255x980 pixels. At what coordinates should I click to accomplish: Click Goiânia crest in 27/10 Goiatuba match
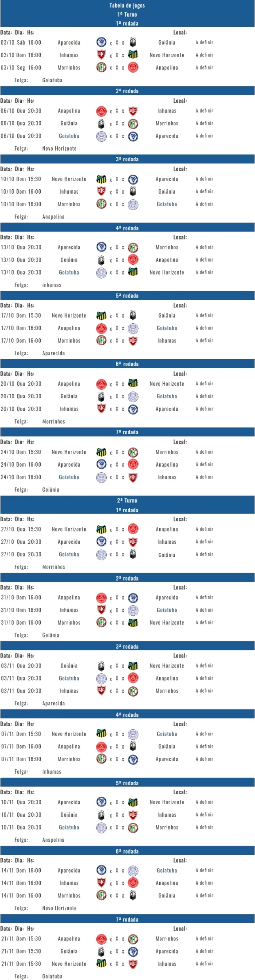coord(133,554)
